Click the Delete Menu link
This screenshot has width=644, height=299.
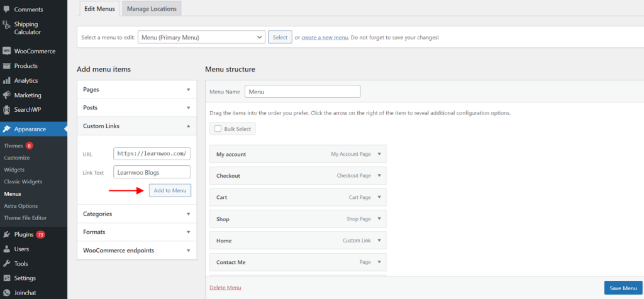pyautogui.click(x=226, y=288)
